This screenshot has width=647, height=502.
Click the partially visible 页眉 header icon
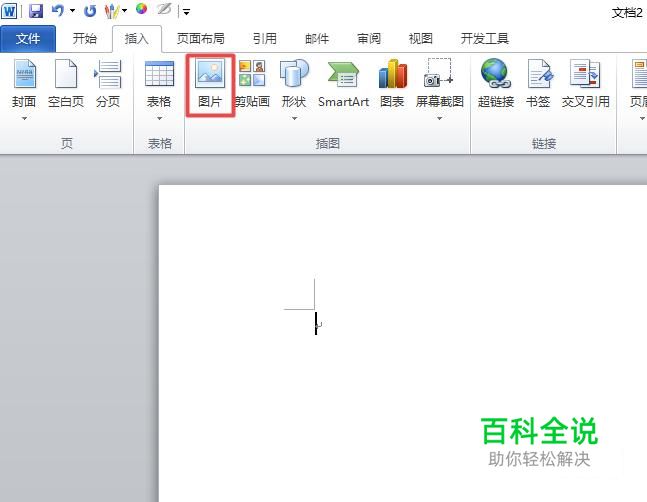638,74
